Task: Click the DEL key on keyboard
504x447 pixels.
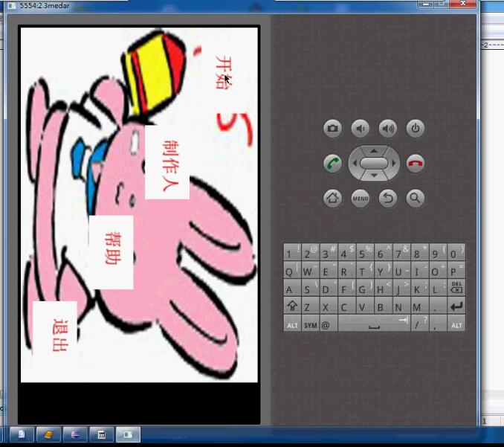Action: 456,288
